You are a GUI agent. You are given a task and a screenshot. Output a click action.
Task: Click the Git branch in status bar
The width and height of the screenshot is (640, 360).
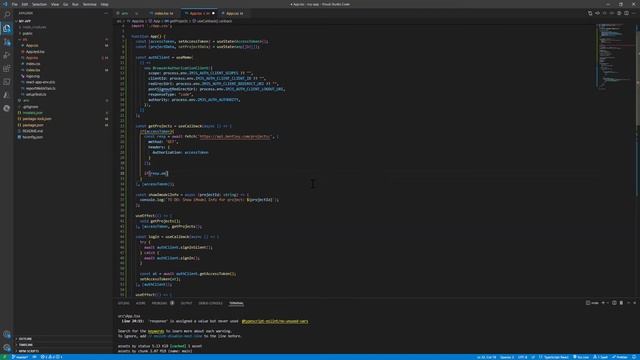pyautogui.click(x=20, y=357)
